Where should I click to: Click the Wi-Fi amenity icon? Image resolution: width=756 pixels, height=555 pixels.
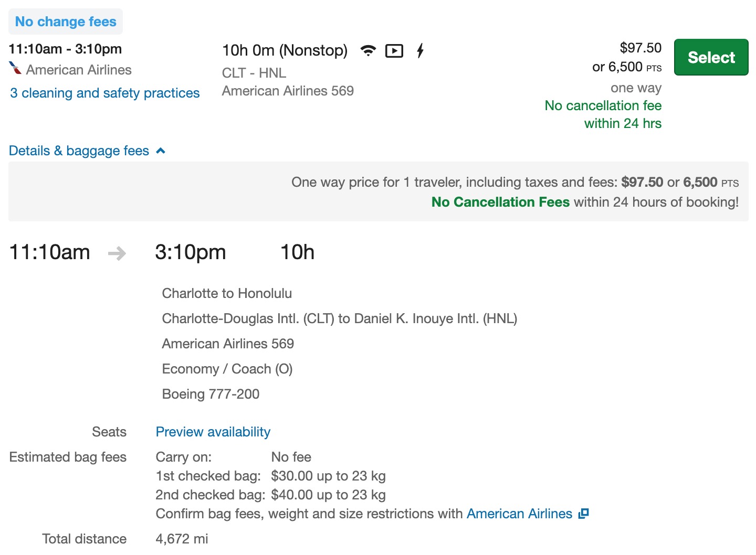[x=369, y=50]
